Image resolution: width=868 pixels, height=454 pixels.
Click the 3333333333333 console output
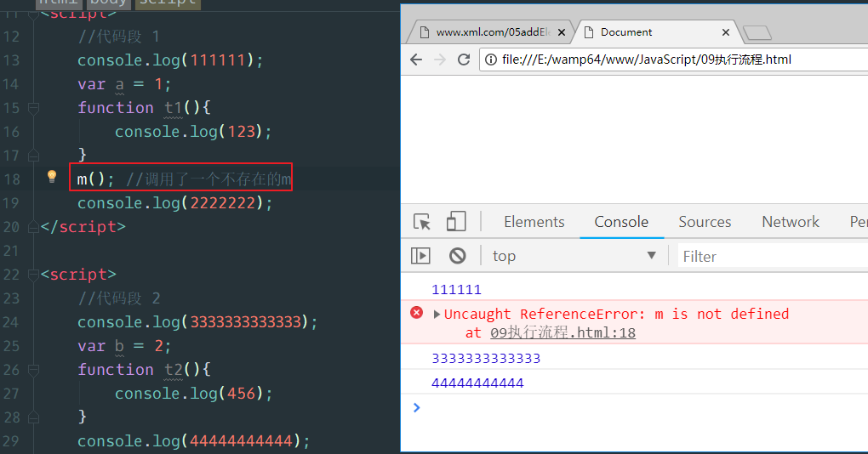pos(486,358)
